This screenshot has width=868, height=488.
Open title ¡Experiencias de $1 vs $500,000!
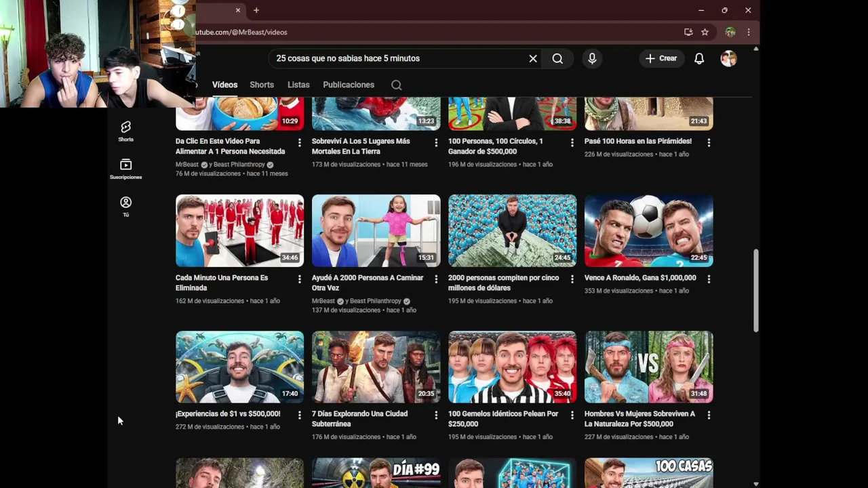tap(228, 413)
